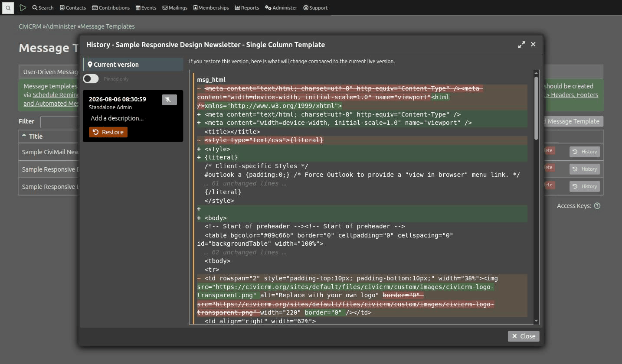
Task: Click the added '+ <body>' diff line
Action: pos(362,218)
